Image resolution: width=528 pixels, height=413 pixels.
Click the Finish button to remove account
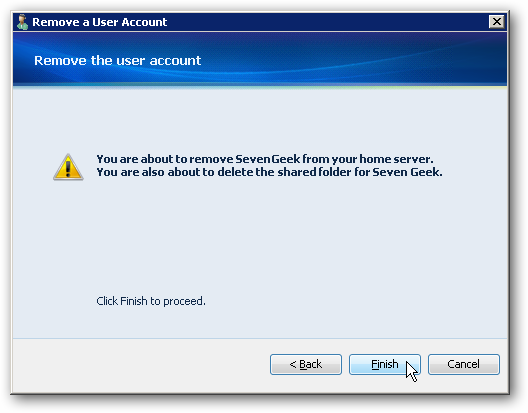coord(385,364)
